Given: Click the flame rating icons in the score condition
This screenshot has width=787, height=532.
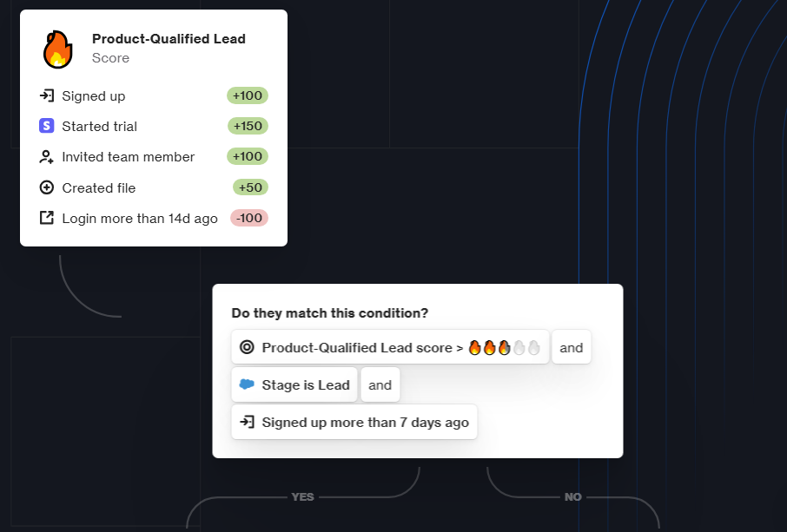Looking at the screenshot, I should pos(504,347).
